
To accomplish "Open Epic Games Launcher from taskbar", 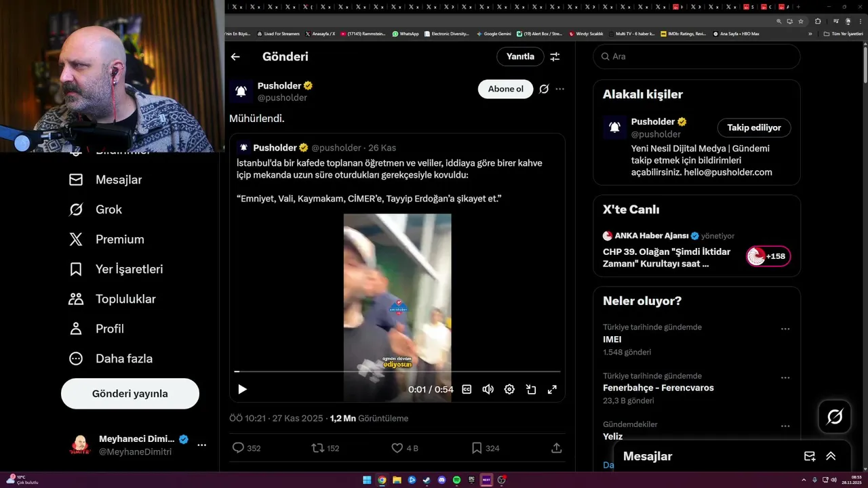I will (x=471, y=480).
